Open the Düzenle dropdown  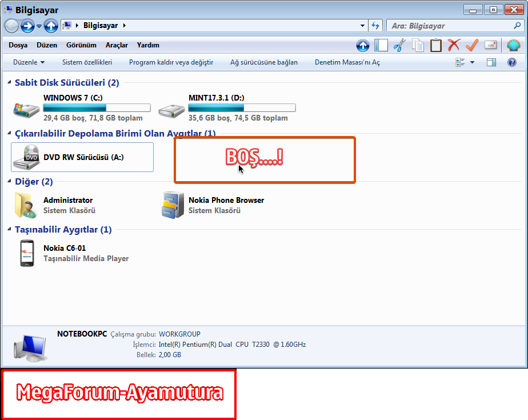click(29, 62)
